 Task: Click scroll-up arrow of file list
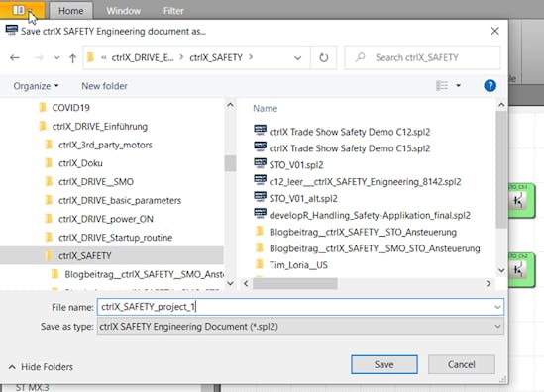click(x=501, y=105)
